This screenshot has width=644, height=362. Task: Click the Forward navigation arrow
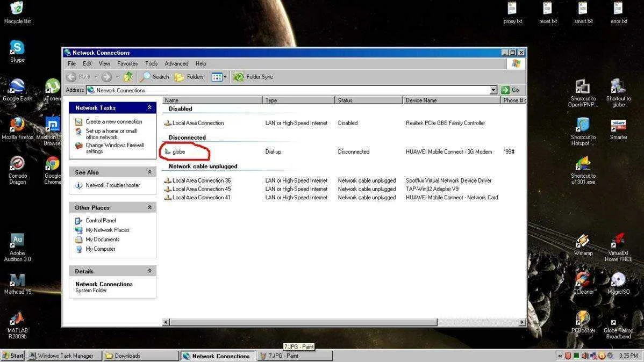coord(106,77)
